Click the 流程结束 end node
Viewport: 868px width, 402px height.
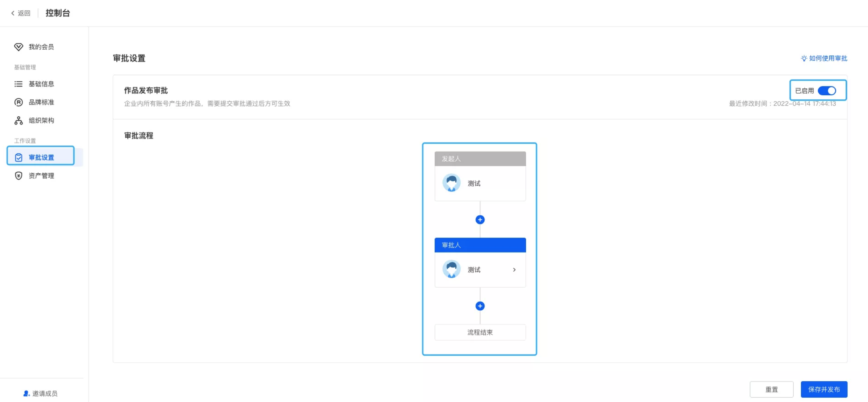click(480, 332)
